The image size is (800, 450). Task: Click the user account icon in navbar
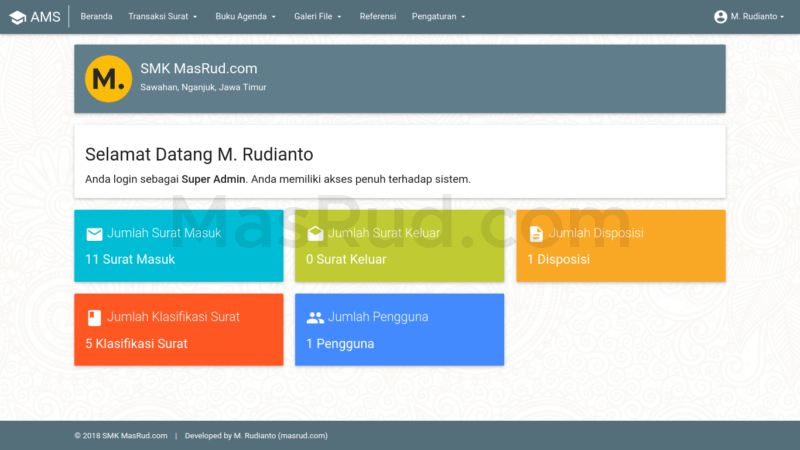pos(720,17)
